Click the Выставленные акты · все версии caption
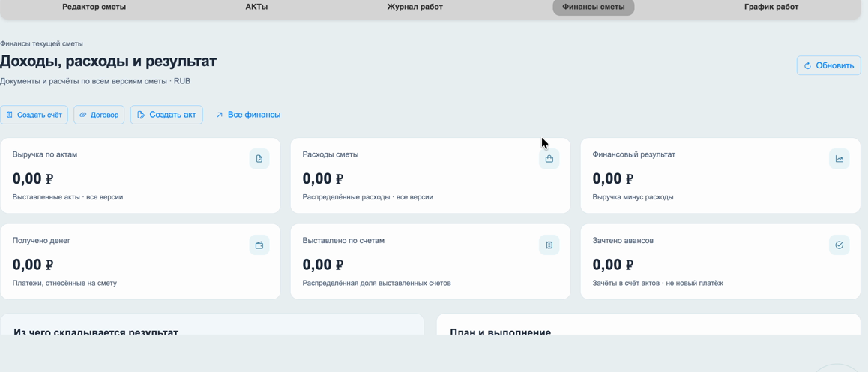868x372 pixels. click(x=67, y=197)
